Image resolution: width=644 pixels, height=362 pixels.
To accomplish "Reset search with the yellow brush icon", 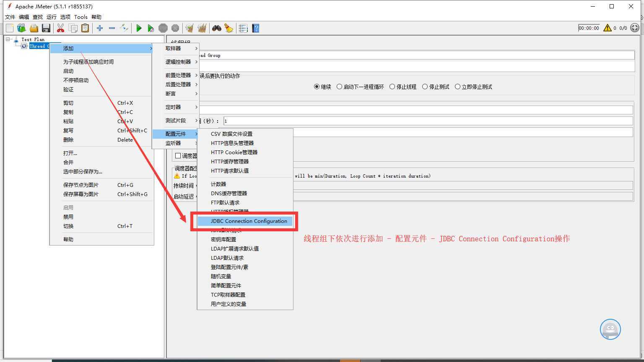I will [x=229, y=28].
